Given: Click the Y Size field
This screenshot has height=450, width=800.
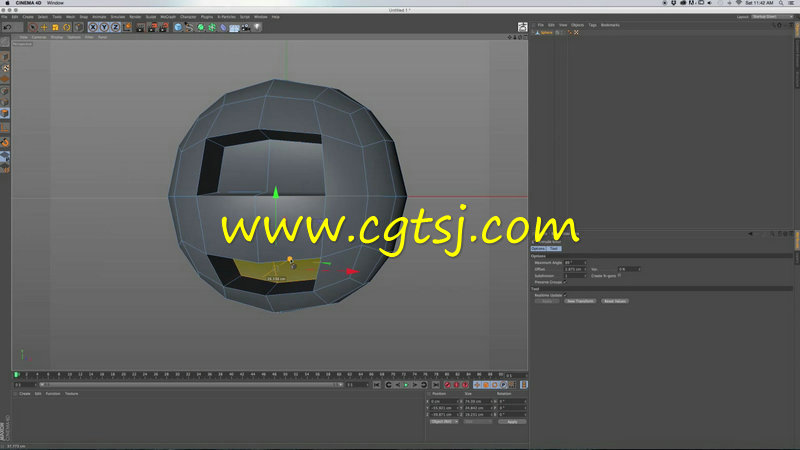Looking at the screenshot, I should 478,408.
